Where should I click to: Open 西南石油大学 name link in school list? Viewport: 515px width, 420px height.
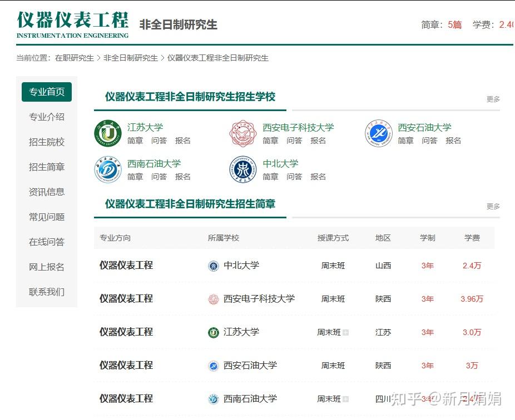click(x=154, y=163)
